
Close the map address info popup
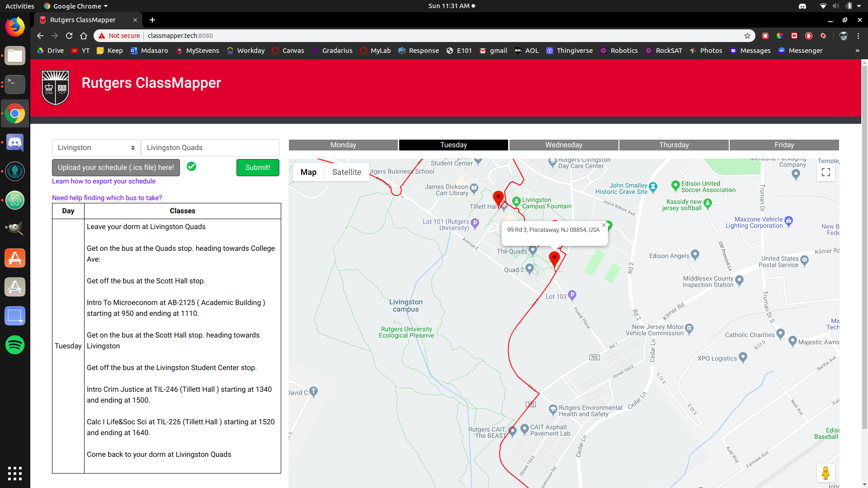pos(604,225)
